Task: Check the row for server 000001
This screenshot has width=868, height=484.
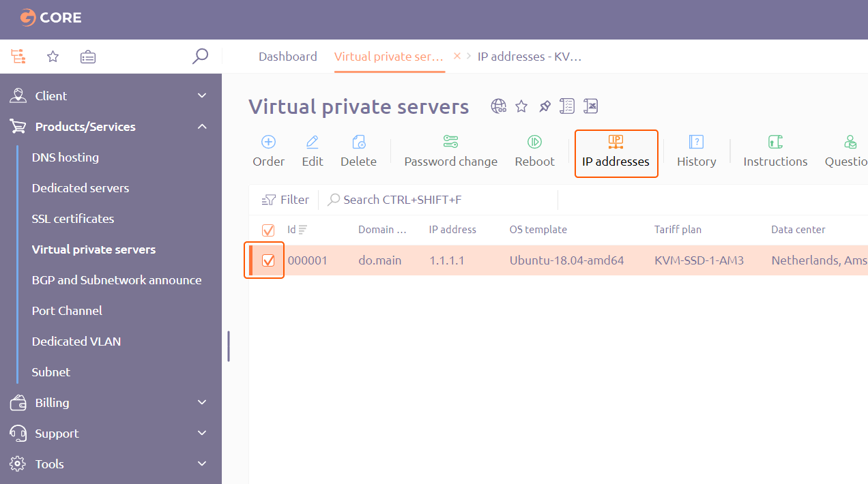Action: point(267,260)
